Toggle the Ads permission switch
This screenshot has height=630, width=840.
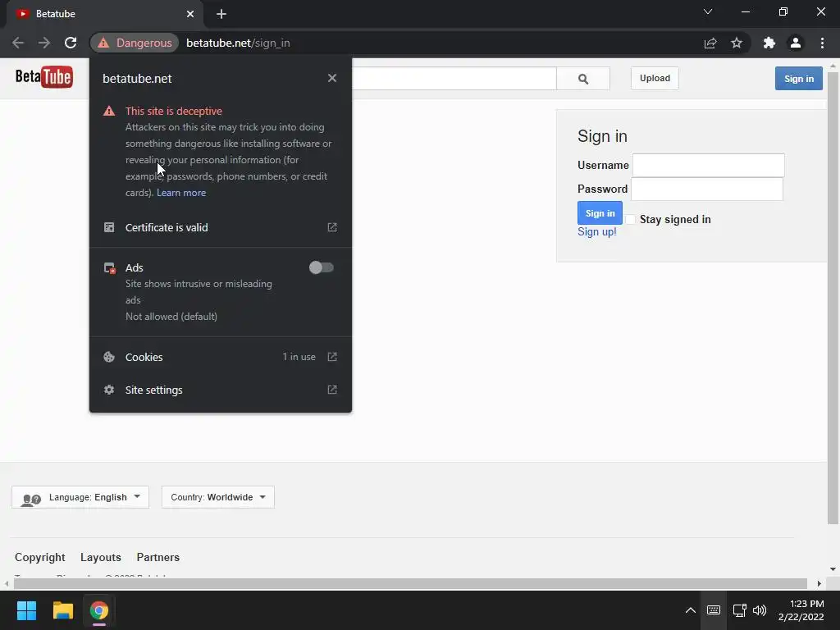(322, 267)
